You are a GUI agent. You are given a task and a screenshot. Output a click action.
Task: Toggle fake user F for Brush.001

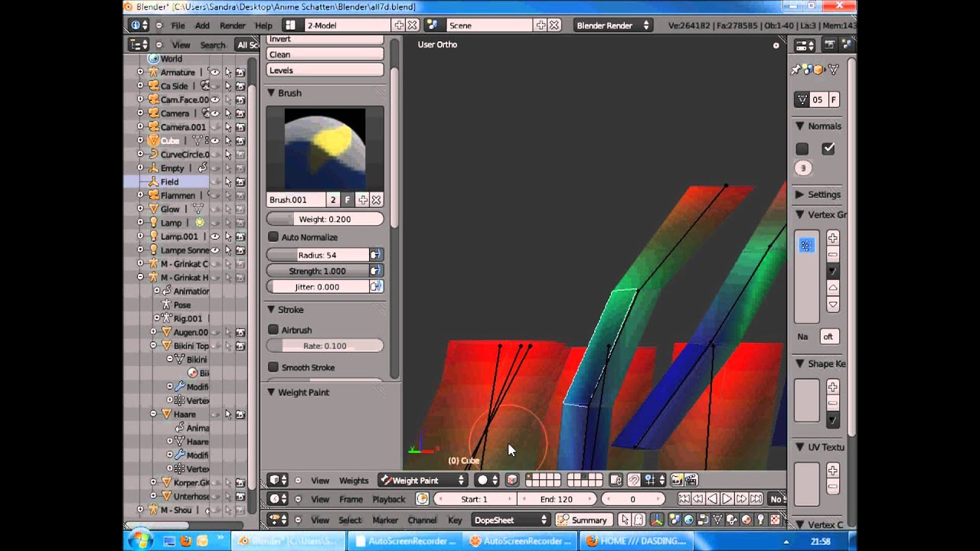(x=348, y=200)
